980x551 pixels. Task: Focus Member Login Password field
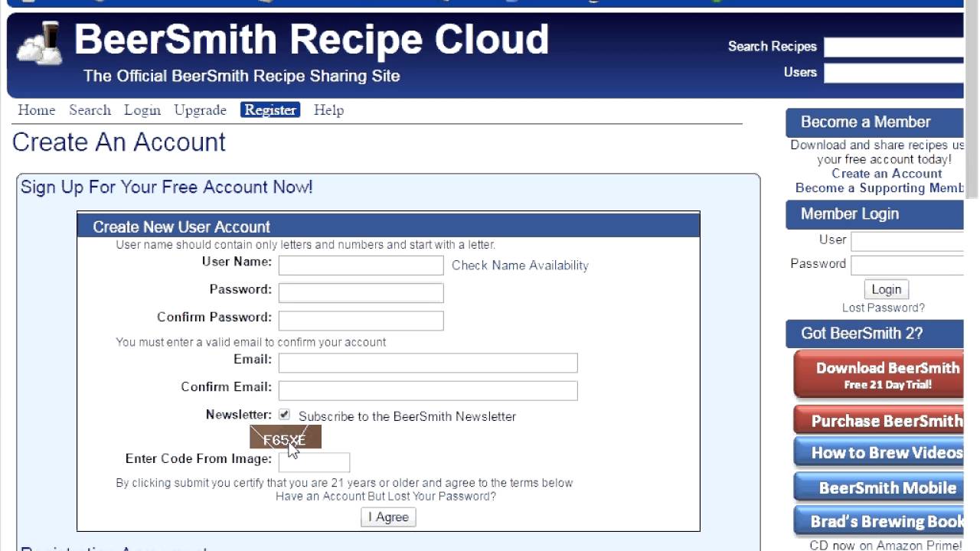tap(907, 266)
